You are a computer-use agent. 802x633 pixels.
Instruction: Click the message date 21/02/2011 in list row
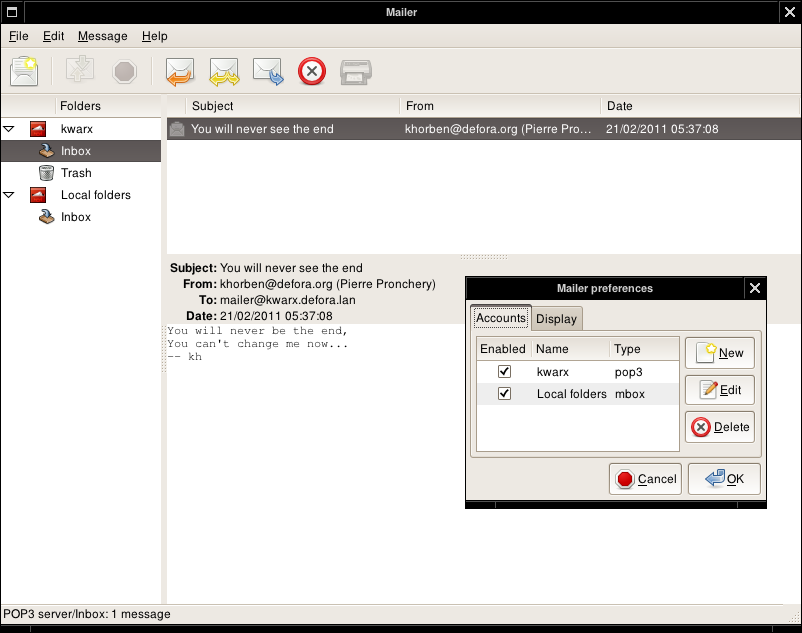[662, 129]
